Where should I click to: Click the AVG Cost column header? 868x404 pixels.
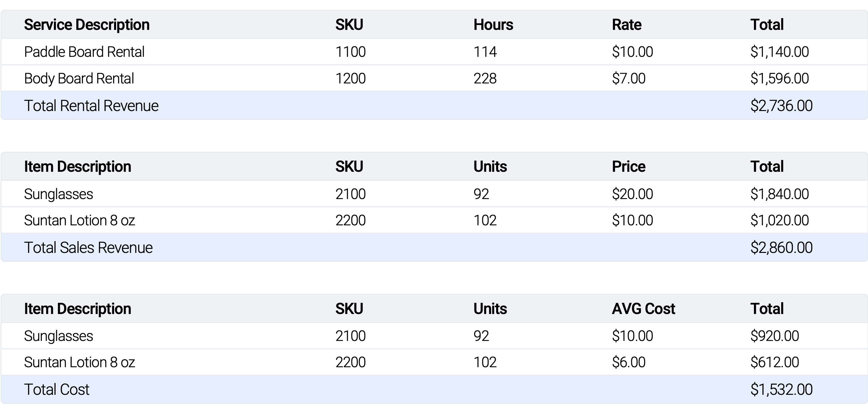tap(643, 309)
